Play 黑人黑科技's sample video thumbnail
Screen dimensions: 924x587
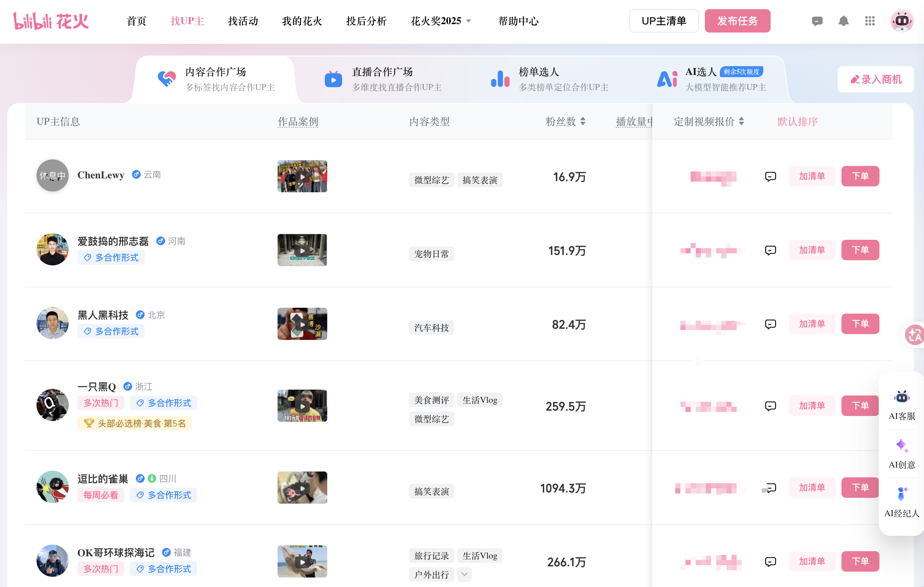[302, 323]
